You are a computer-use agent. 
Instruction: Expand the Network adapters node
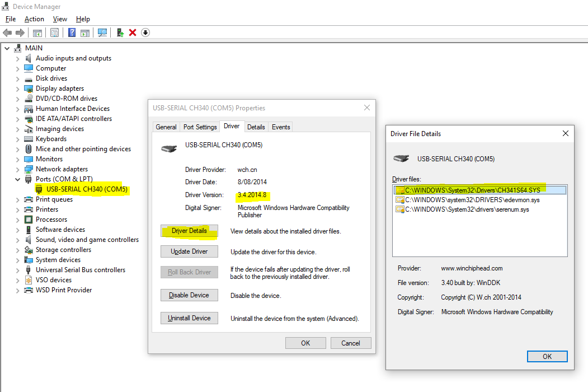point(17,169)
